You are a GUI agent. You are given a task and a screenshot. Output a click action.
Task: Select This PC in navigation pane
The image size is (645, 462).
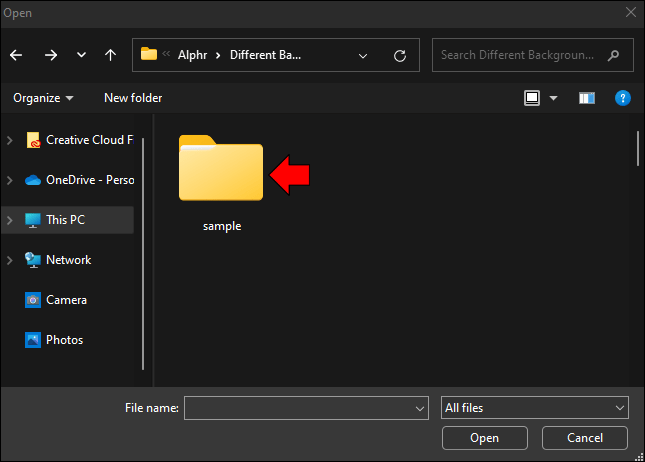point(68,220)
